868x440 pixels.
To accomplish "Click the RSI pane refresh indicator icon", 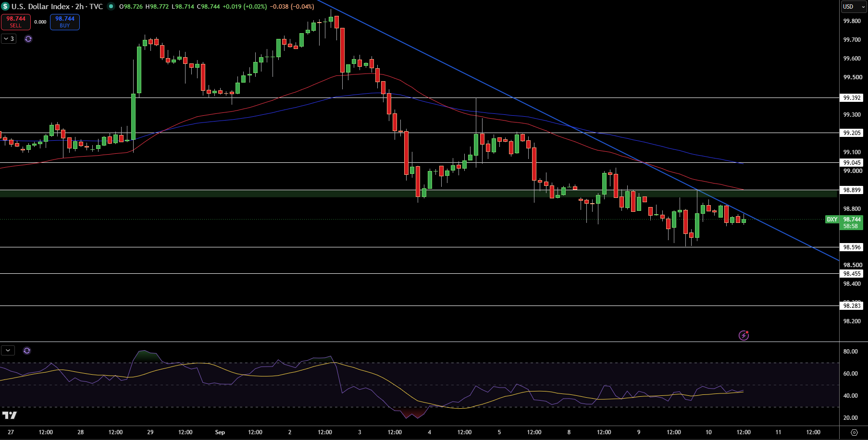I will pos(27,351).
